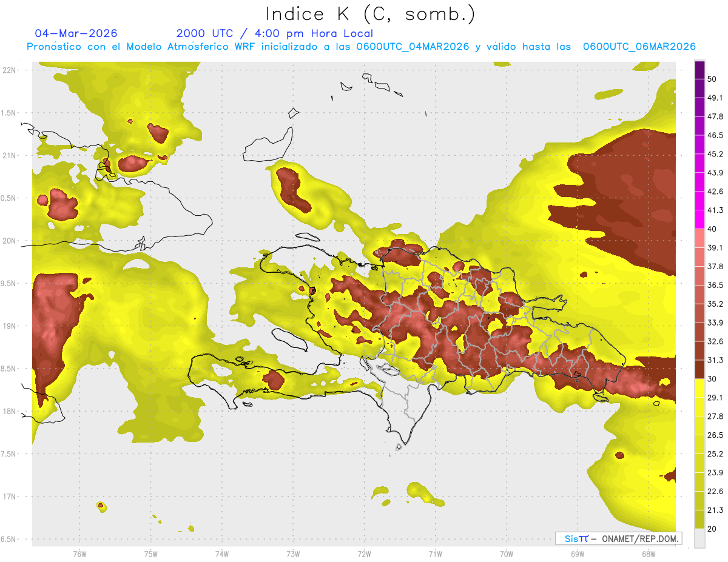Click the gray swatch below the 20 mark
The image size is (728, 562).
699,538
